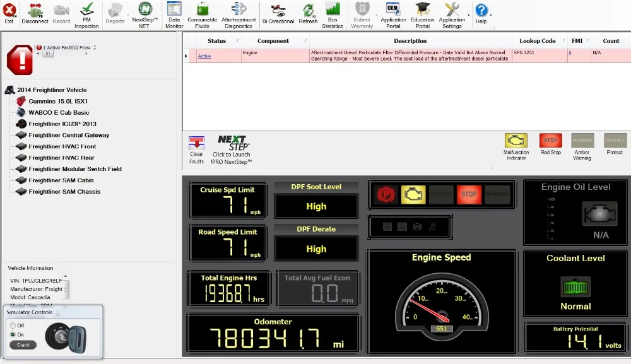Expand the fault row arrow indicator
The width and height of the screenshot is (631, 364).
(186, 56)
